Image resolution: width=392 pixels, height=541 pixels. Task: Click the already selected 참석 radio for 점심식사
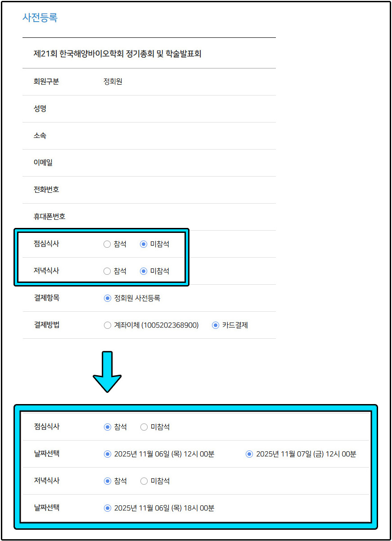(x=108, y=427)
